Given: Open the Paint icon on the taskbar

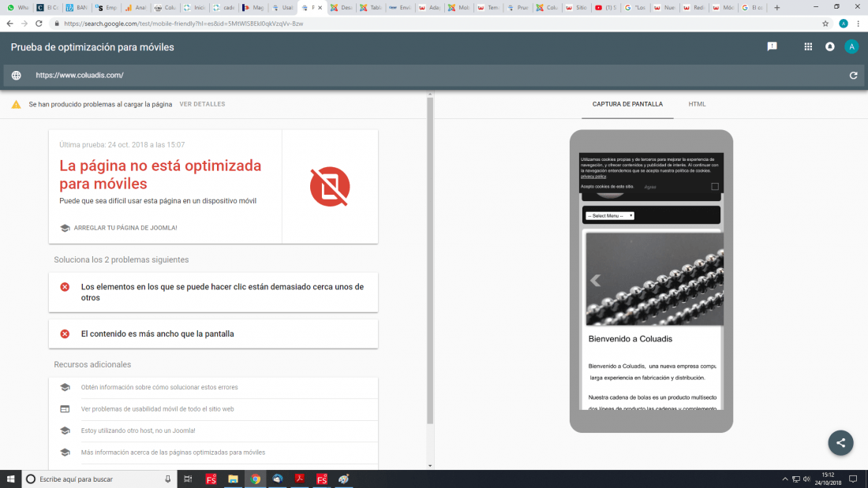Looking at the screenshot, I should click(x=344, y=479).
